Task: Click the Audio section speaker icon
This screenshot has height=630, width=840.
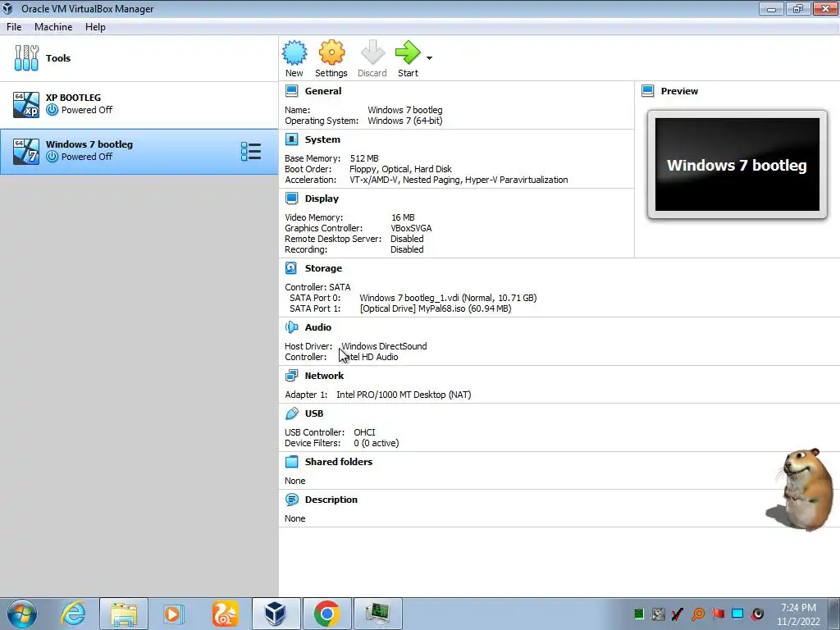Action: coord(291,327)
